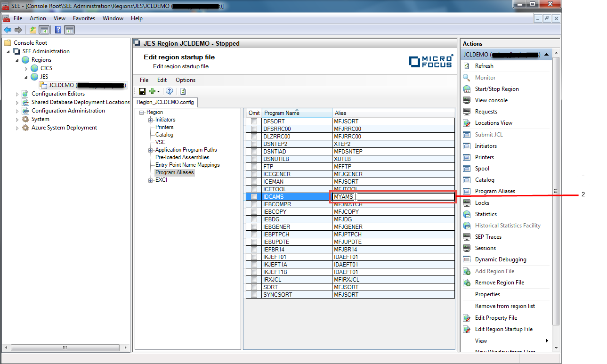Click the green plus Add icon
Image resolution: width=607 pixels, height=364 pixels.
(153, 91)
